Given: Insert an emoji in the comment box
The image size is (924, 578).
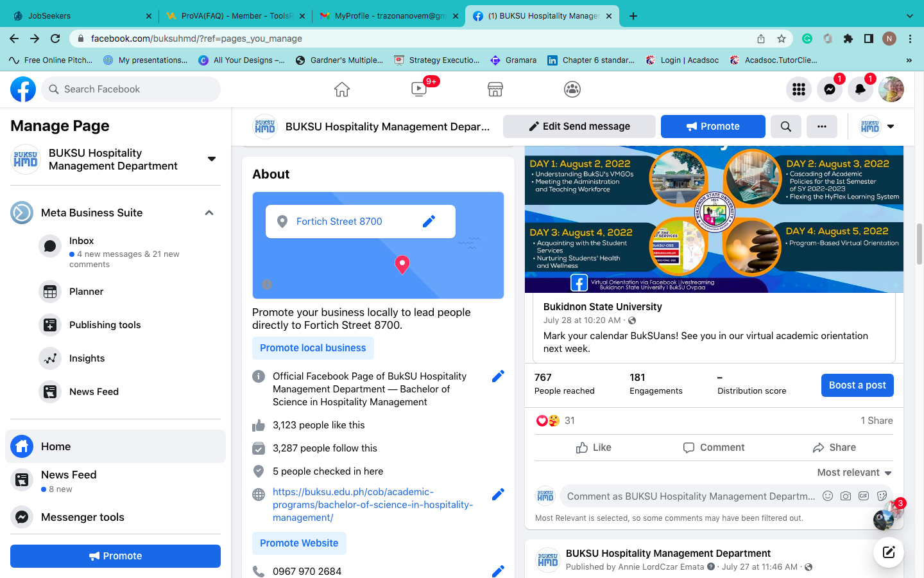Looking at the screenshot, I should [828, 496].
